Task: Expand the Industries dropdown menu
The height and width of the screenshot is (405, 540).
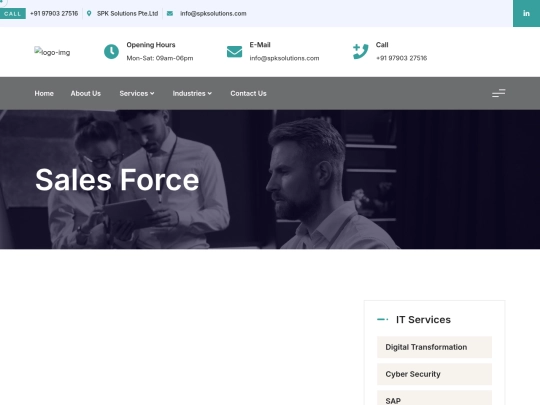Action: (192, 93)
